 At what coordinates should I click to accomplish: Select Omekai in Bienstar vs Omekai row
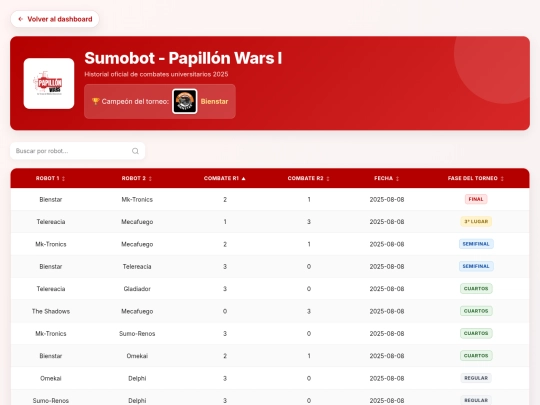point(137,356)
